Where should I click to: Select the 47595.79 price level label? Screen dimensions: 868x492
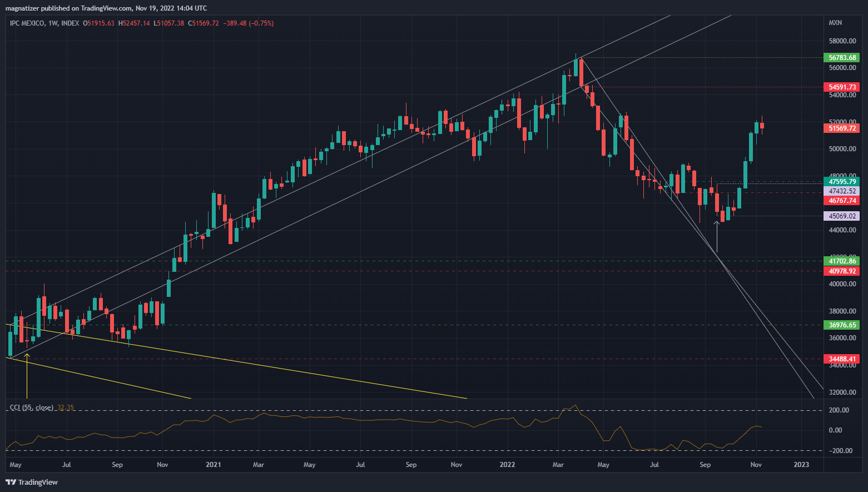842,181
